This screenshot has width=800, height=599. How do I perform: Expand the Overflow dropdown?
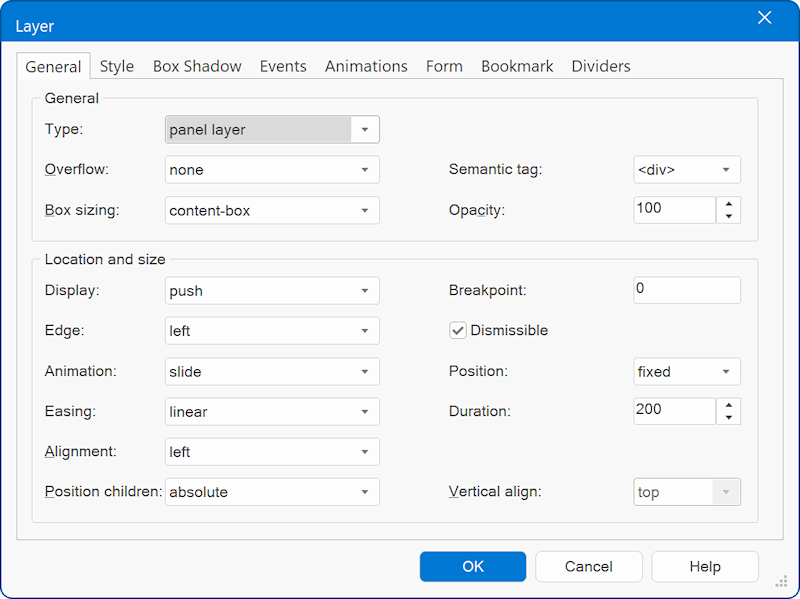click(365, 170)
